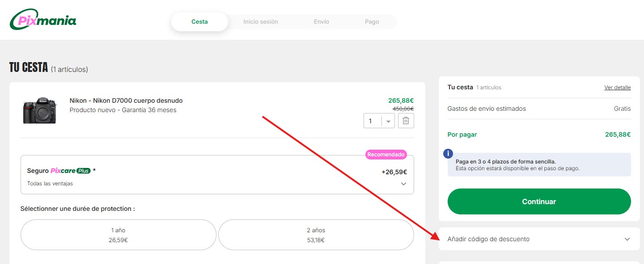Select the 2 años protection option

click(x=316, y=235)
